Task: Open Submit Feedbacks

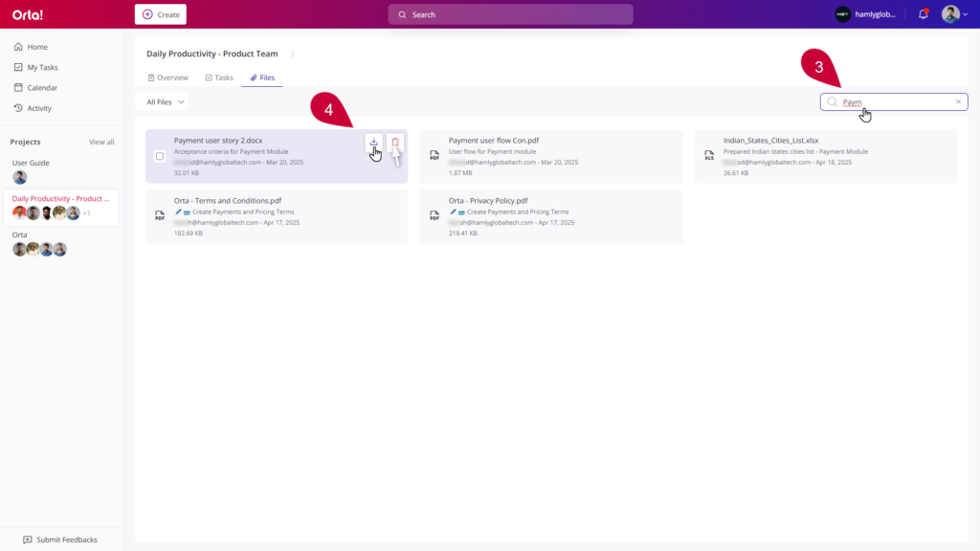Action: point(60,540)
